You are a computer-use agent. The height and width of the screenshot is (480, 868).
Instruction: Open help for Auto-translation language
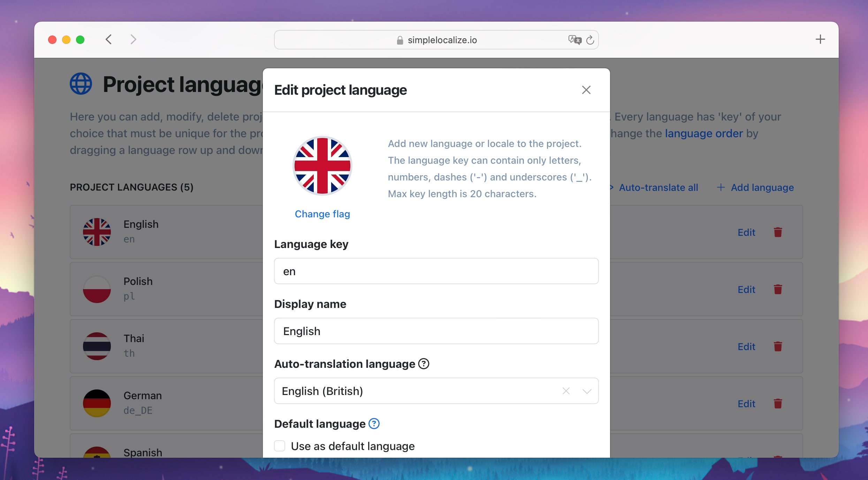pos(424,364)
